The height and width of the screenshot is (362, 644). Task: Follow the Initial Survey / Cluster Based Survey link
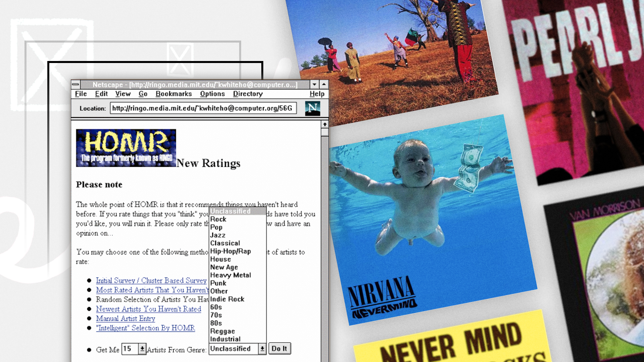point(151,281)
